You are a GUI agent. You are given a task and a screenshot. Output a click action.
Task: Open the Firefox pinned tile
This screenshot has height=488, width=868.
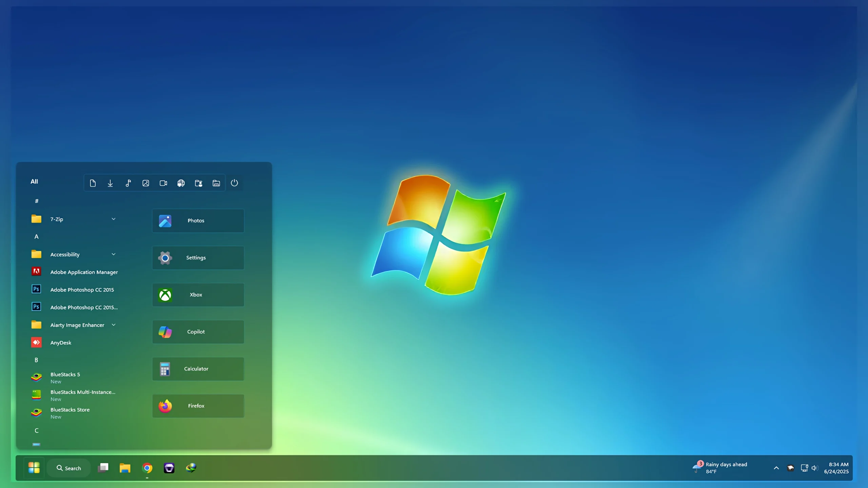[198, 406]
